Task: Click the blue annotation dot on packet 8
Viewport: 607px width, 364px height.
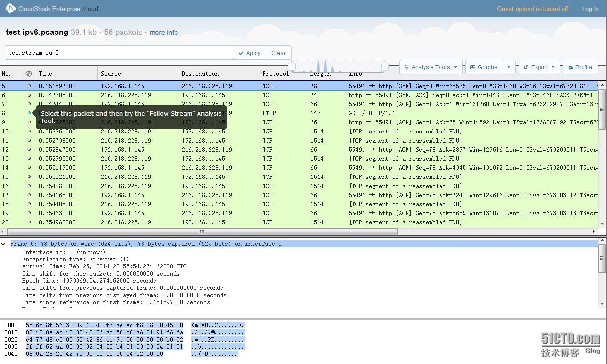Action: [x=29, y=113]
